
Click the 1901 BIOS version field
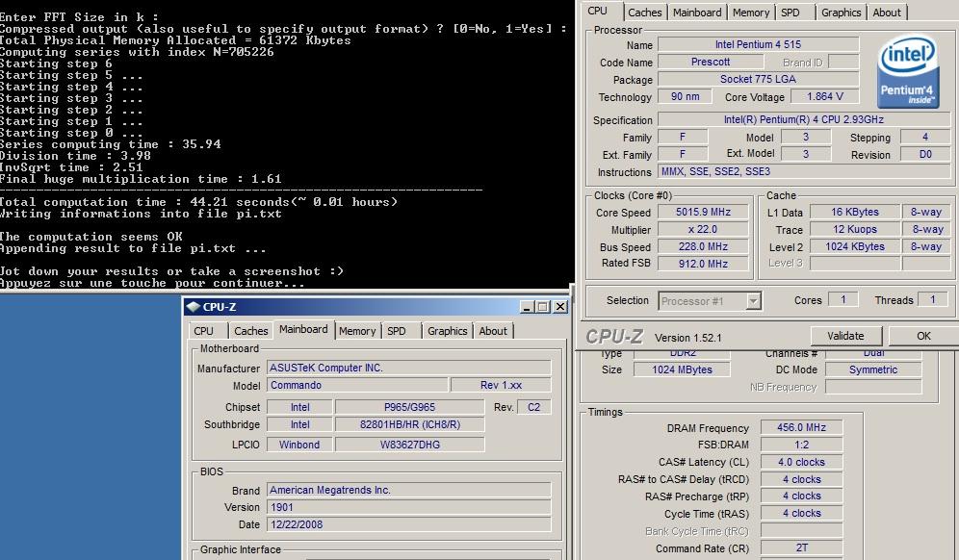click(409, 507)
